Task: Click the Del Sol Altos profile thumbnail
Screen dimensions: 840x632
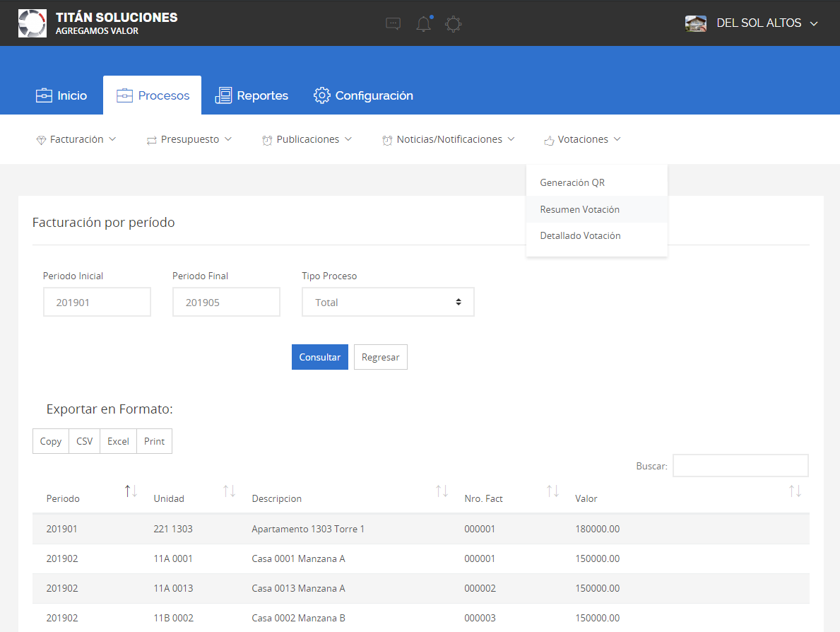Action: [x=696, y=23]
